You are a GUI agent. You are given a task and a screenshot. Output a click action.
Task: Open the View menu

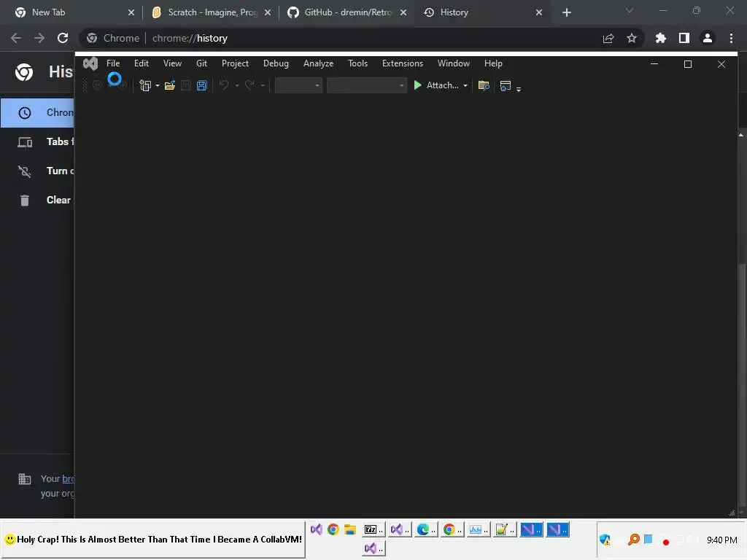click(172, 63)
